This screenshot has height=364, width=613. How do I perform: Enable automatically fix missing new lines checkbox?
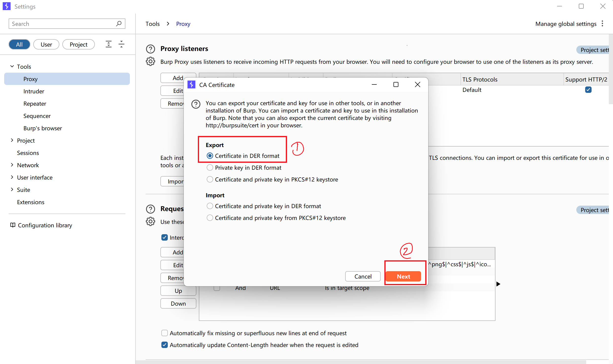pyautogui.click(x=165, y=333)
